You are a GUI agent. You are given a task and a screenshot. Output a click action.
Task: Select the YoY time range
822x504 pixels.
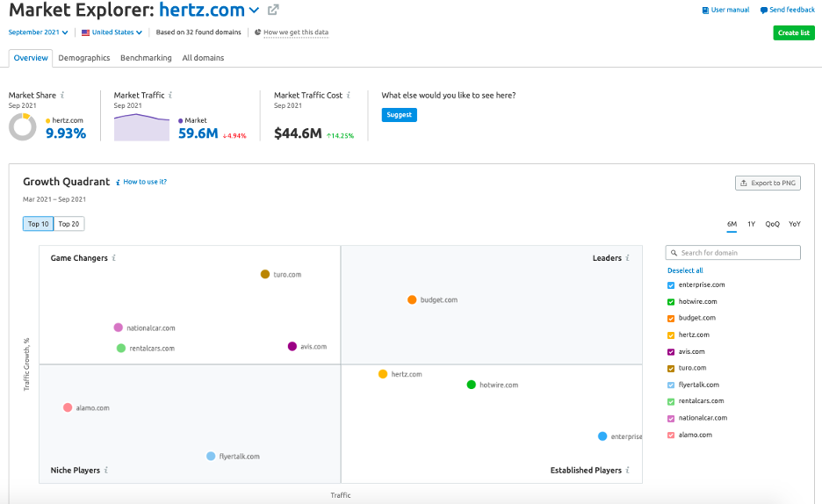point(794,224)
